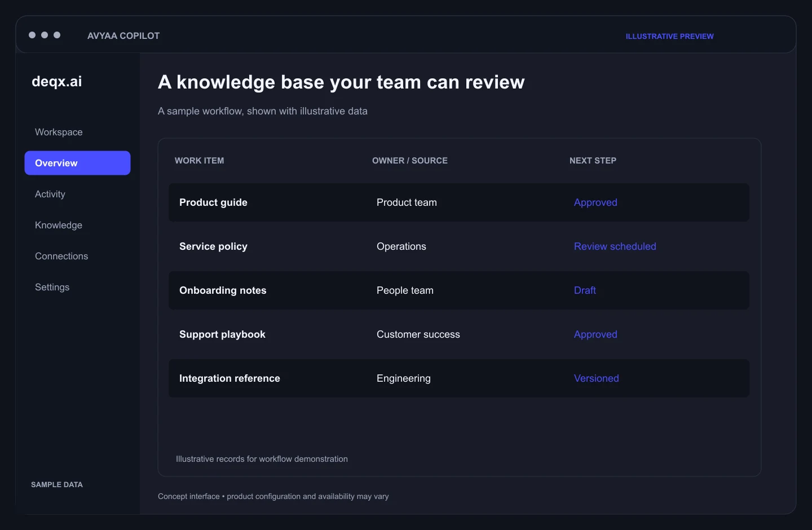The width and height of the screenshot is (812, 530).
Task: Click the NEXT STEP column header
Action: point(593,161)
